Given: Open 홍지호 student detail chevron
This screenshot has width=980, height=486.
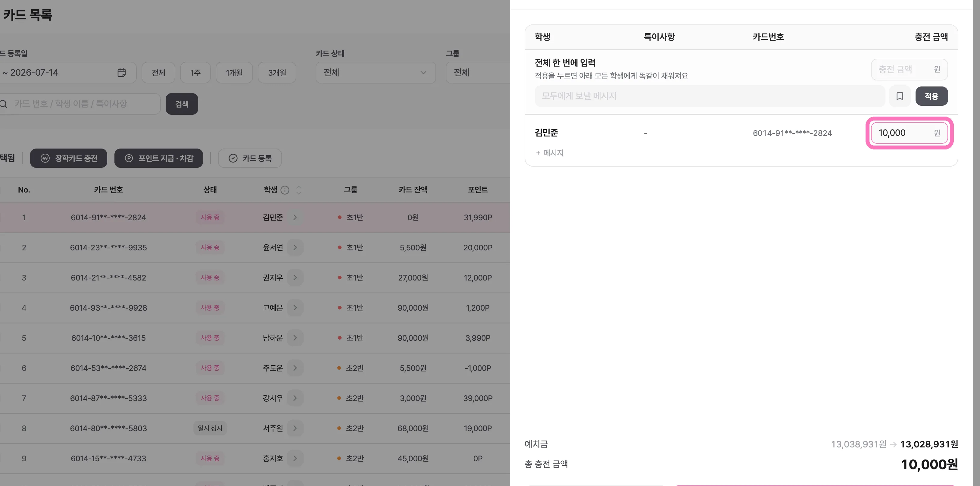Looking at the screenshot, I should point(295,458).
